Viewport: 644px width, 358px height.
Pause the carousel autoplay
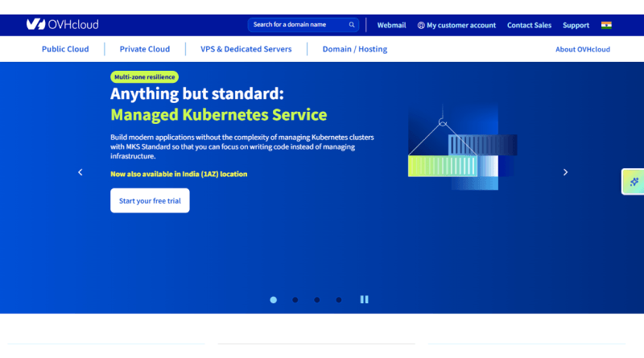(365, 299)
